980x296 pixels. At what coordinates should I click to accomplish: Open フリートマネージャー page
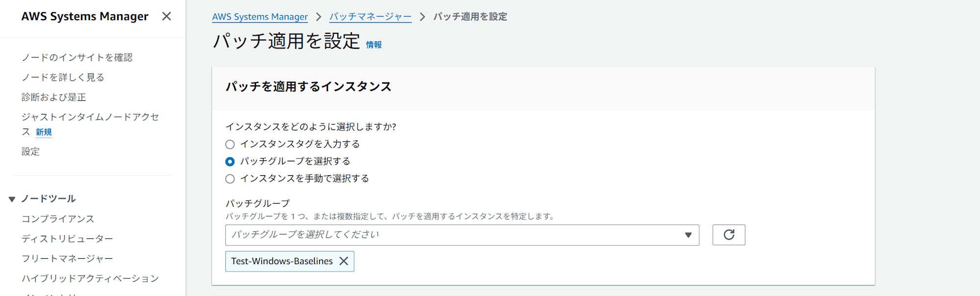tap(67, 258)
